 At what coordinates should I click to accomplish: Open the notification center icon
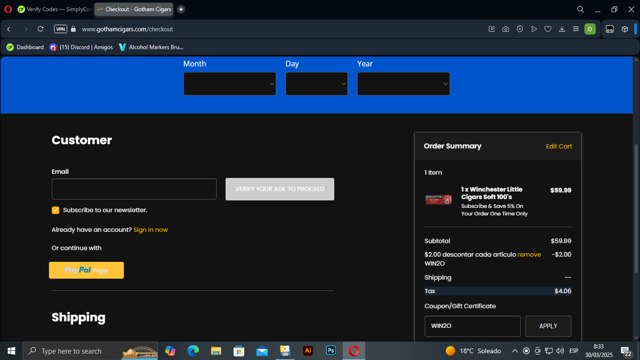tap(626, 351)
